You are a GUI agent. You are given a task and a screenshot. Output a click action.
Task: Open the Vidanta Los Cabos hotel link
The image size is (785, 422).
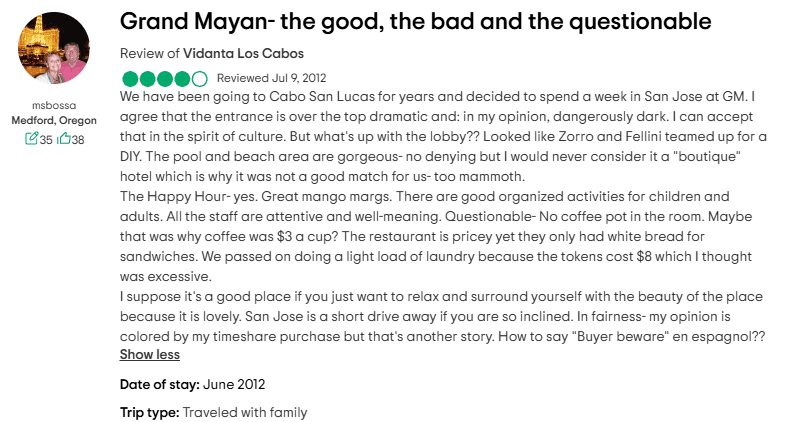coord(243,54)
